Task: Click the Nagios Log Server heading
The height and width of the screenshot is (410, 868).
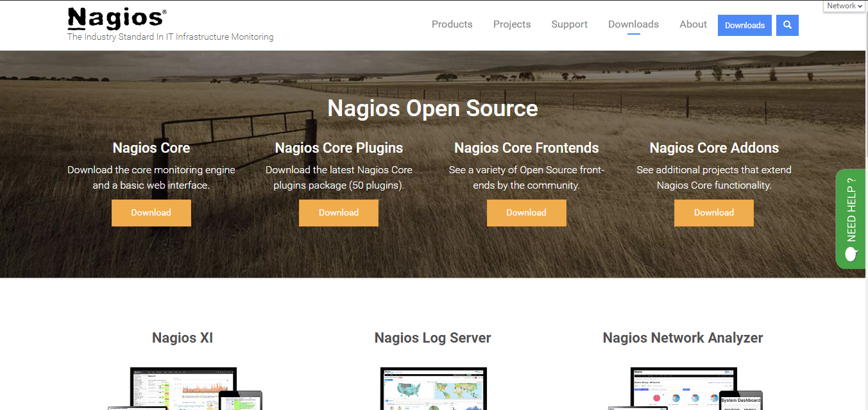Action: pyautogui.click(x=433, y=337)
